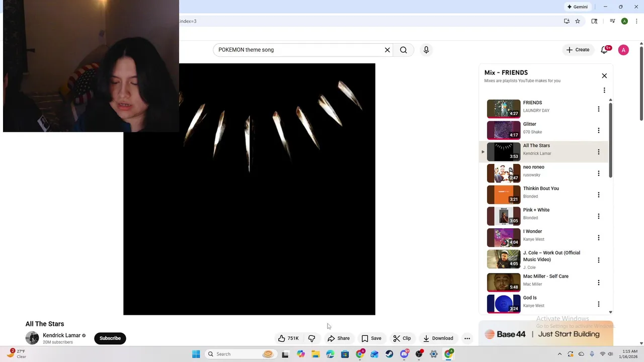
Task: Open options for J. Cole Work Out
Action: (x=598, y=260)
